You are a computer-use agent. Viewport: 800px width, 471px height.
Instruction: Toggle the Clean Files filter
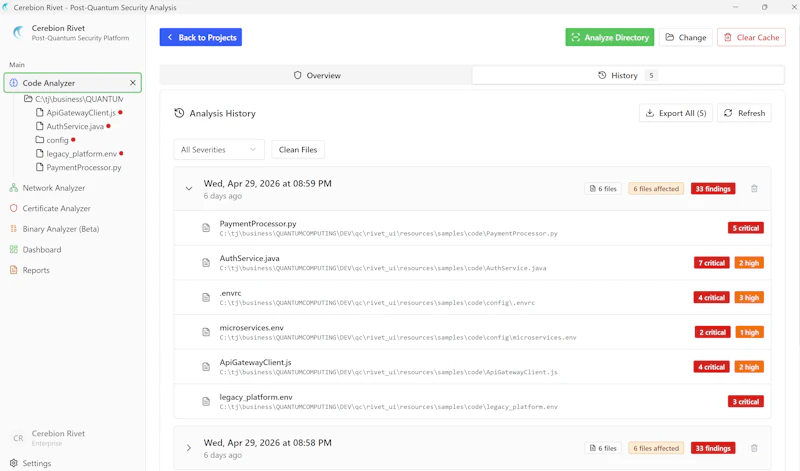298,150
